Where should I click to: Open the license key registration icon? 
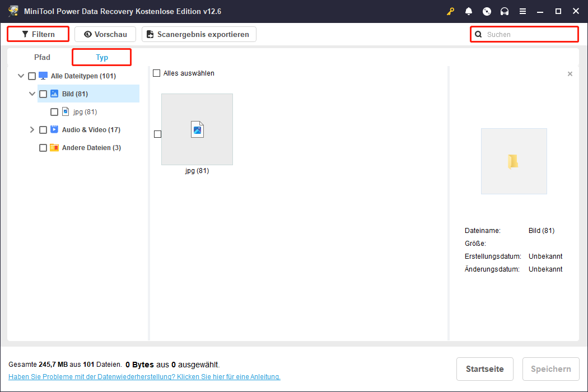(450, 11)
